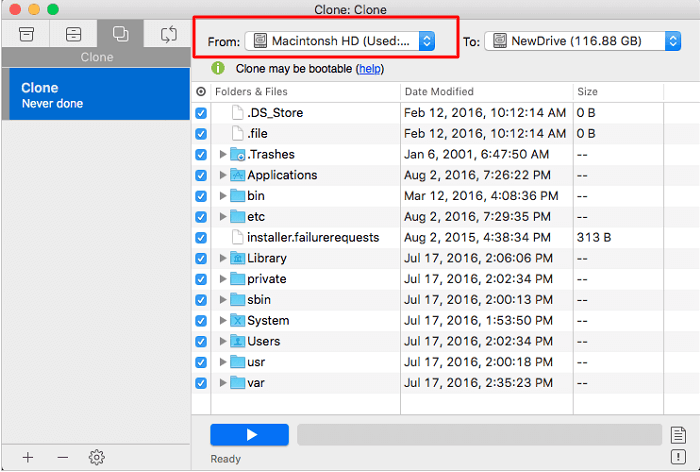Viewport: 700px width, 472px height.
Task: Uncheck the .DS_Store checkbox
Action: point(201,113)
